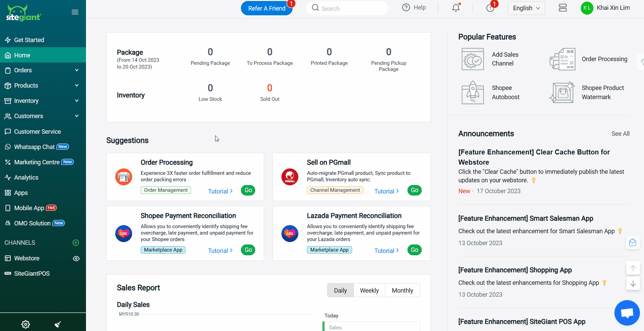644x331 pixels.
Task: Click the clear cache broom icon
Action: click(x=58, y=324)
